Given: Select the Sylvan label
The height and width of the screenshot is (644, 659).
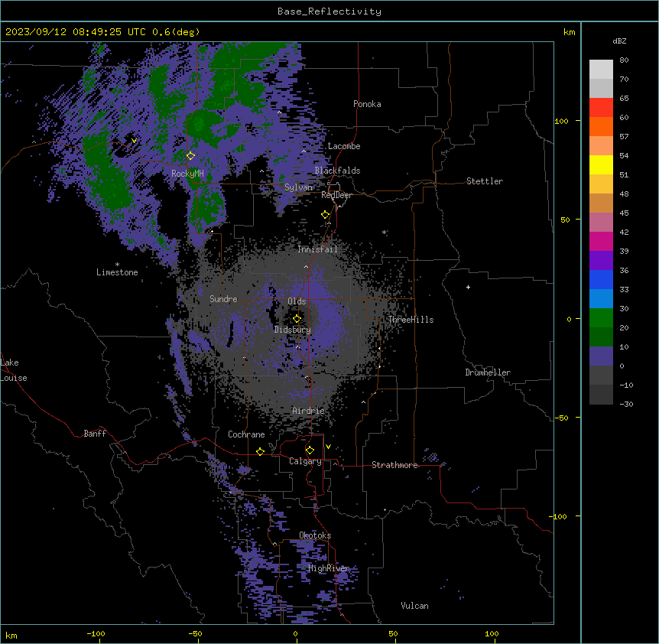Looking at the screenshot, I should pyautogui.click(x=298, y=187).
